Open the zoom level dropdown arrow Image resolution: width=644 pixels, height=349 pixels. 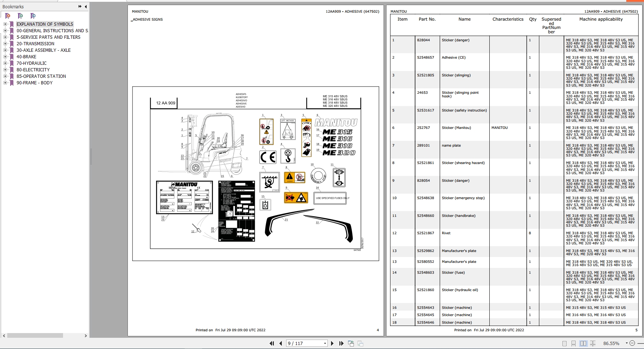pos(626,343)
